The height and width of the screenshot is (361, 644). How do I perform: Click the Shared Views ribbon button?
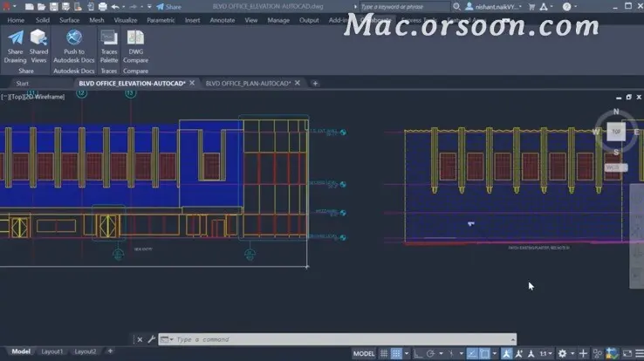point(38,46)
